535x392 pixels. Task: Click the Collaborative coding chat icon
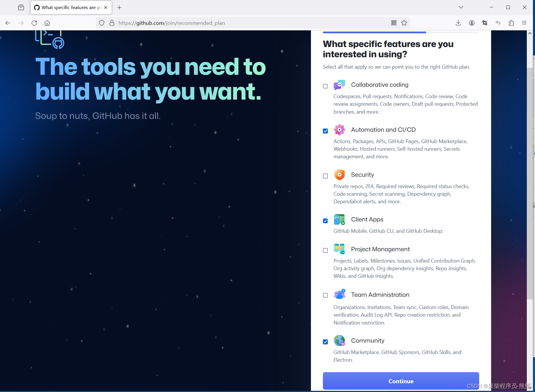tap(340, 85)
